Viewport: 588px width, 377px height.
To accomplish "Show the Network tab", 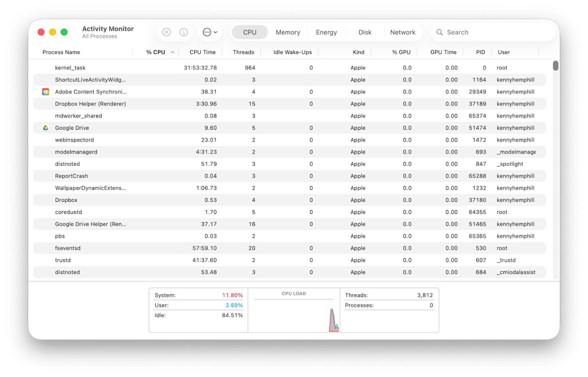I will (402, 32).
